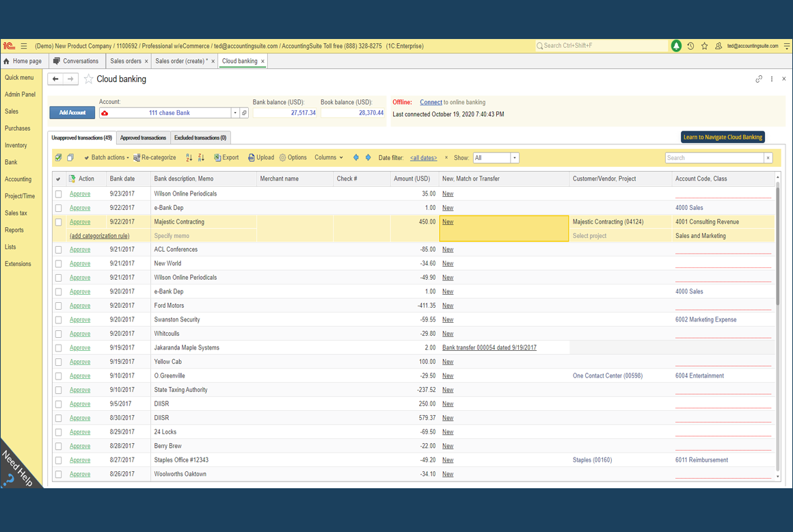Open the history clock icon

coord(690,46)
